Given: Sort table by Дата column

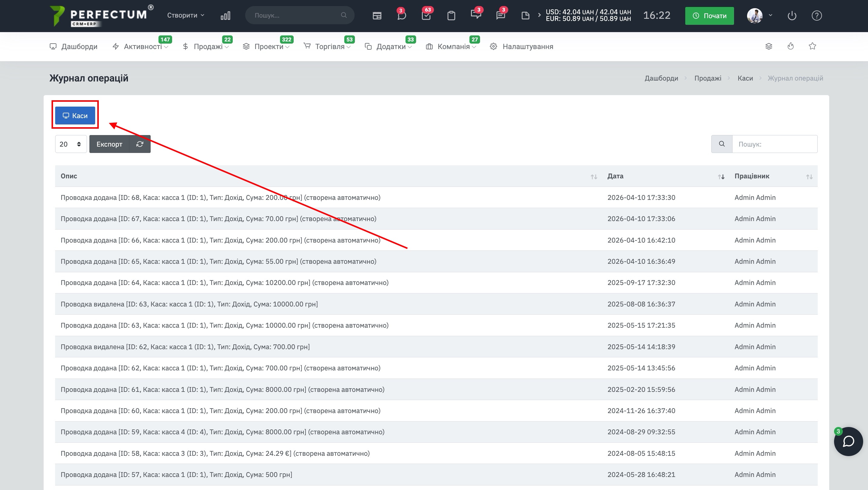Looking at the screenshot, I should pos(721,177).
